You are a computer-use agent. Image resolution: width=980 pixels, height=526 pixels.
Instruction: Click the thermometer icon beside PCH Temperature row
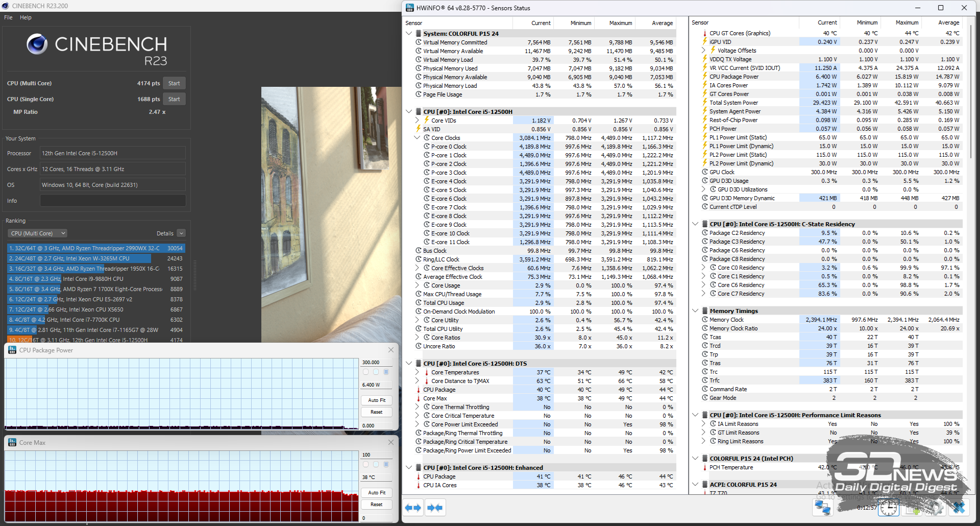(x=705, y=467)
